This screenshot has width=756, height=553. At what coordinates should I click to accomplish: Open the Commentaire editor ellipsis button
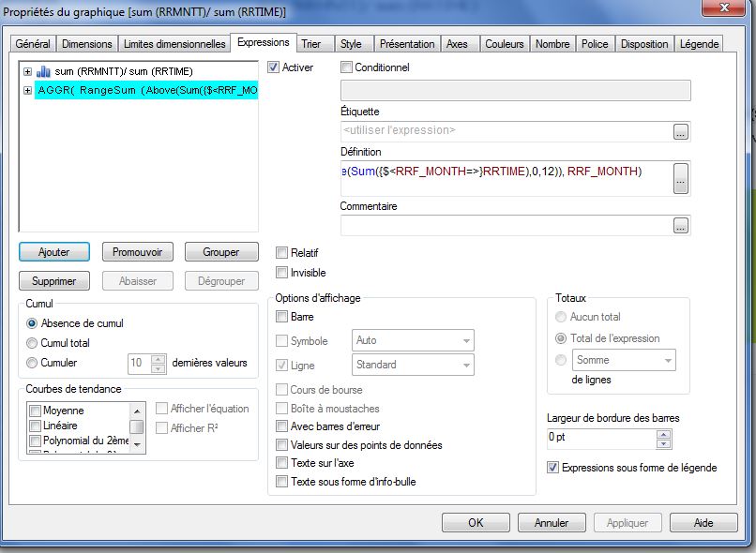point(680,226)
